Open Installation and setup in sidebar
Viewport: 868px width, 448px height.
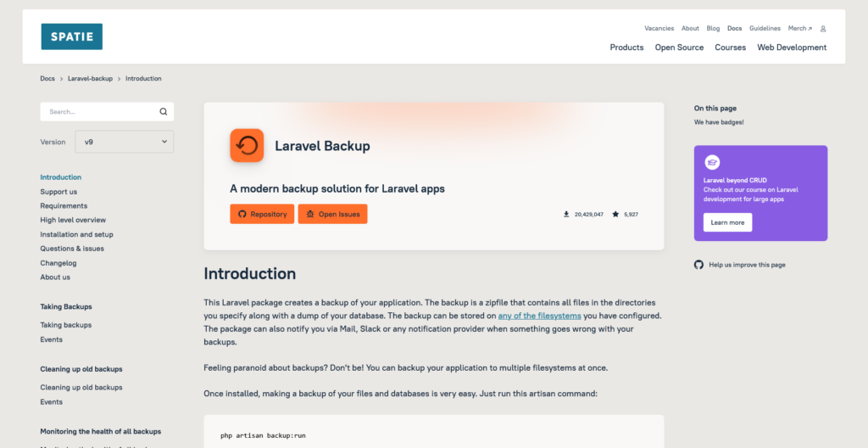[76, 234]
